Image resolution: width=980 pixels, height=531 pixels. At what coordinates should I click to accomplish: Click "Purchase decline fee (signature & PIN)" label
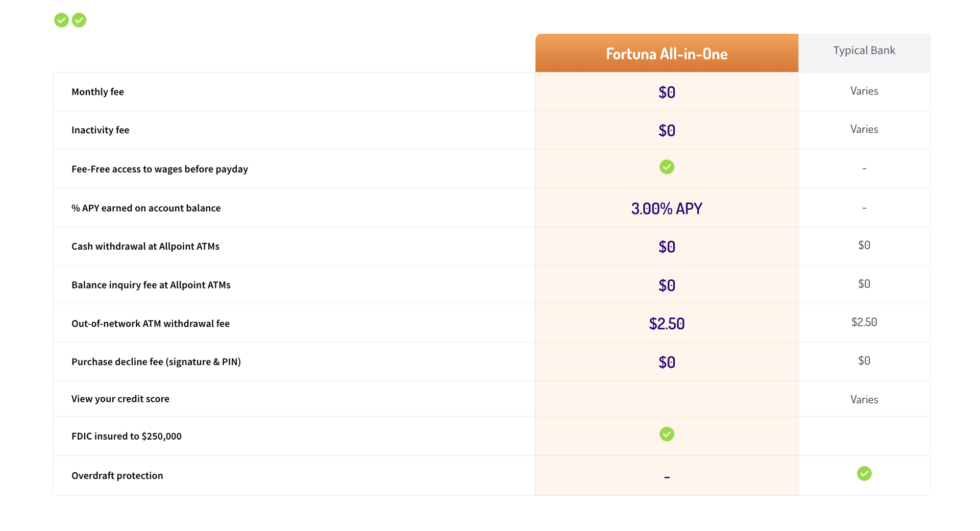(156, 362)
